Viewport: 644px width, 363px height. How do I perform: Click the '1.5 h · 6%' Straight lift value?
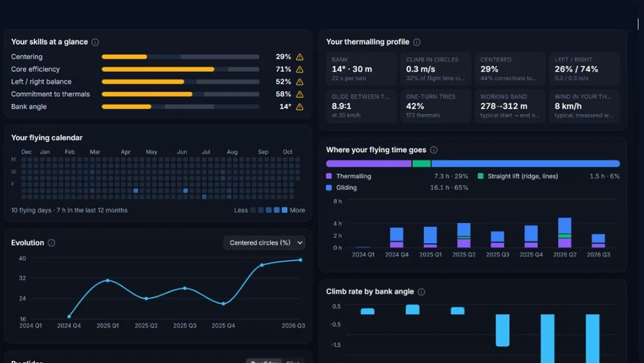point(605,176)
